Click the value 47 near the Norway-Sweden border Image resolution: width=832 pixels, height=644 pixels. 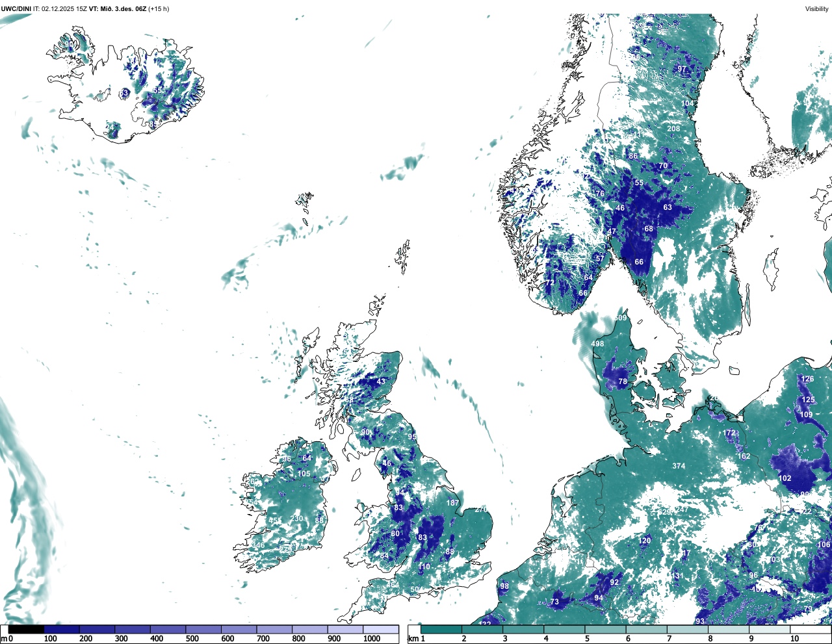(612, 231)
